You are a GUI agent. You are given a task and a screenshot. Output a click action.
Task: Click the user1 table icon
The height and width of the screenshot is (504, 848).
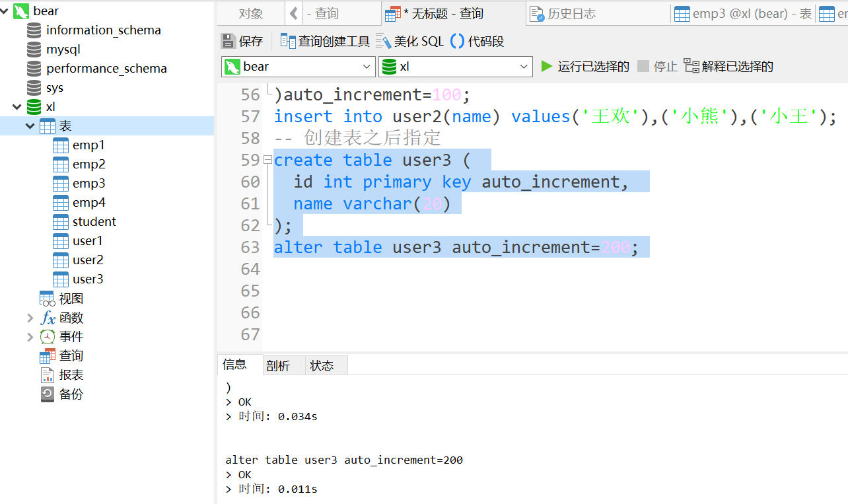click(61, 241)
